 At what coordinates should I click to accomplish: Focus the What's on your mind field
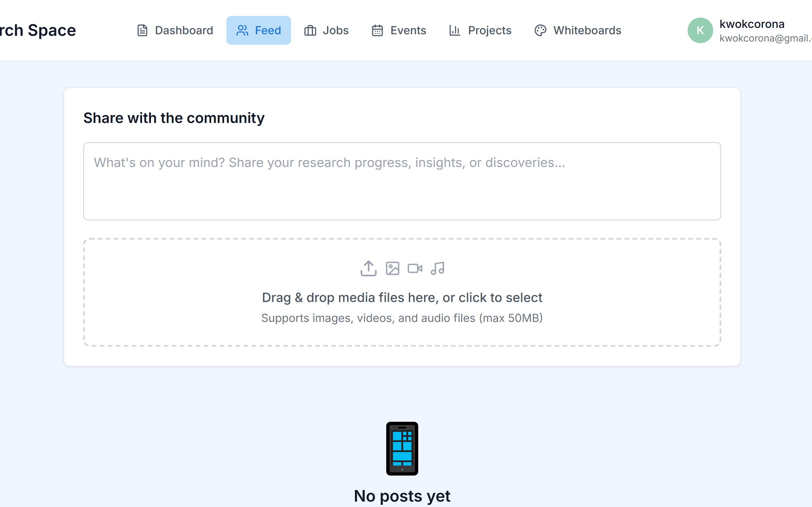coord(402,181)
